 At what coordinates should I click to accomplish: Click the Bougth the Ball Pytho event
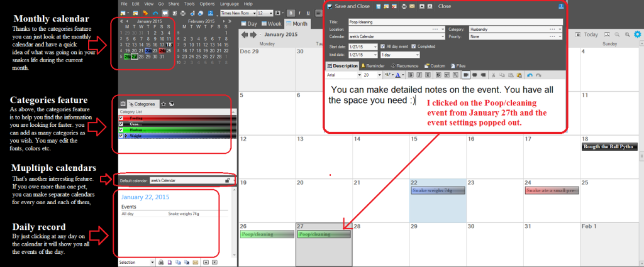coord(609,146)
